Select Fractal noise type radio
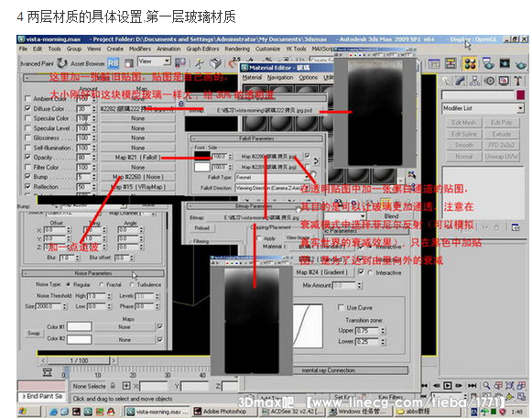Image resolution: width=532 pixels, height=418 pixels. click(x=102, y=284)
